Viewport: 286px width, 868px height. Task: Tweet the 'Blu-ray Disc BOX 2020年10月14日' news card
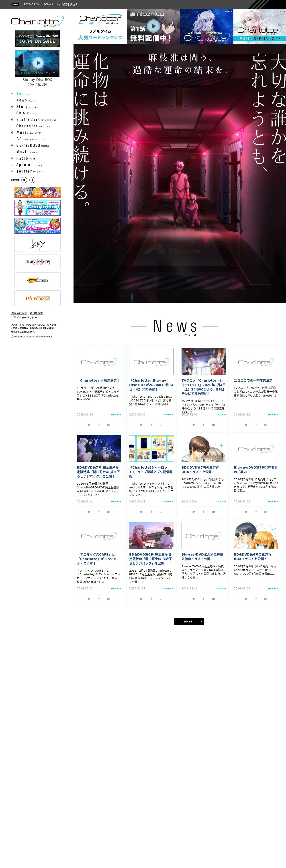pyautogui.click(x=141, y=425)
